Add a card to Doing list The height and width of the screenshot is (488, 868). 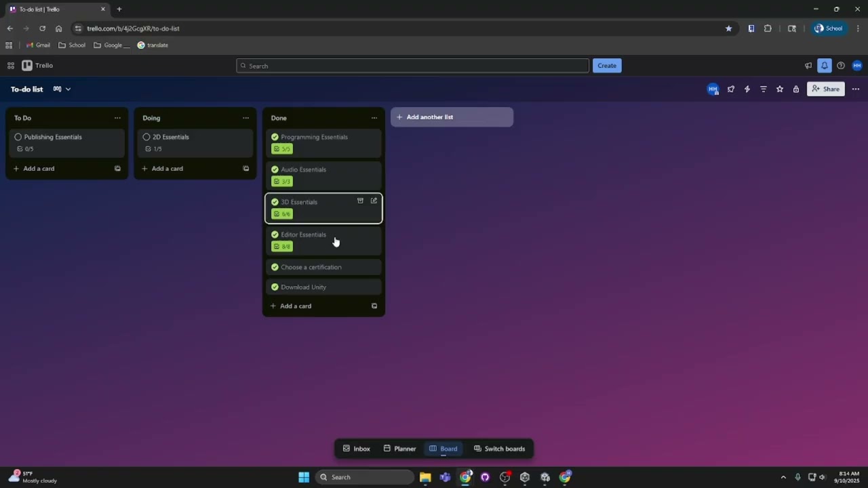pos(188,169)
